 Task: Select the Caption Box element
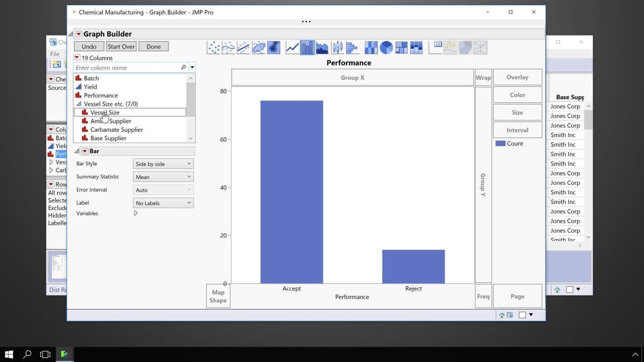[435, 47]
